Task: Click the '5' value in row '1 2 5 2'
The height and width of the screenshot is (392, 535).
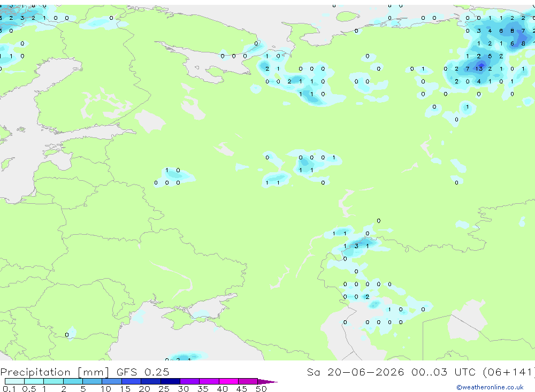Action: 490,56
